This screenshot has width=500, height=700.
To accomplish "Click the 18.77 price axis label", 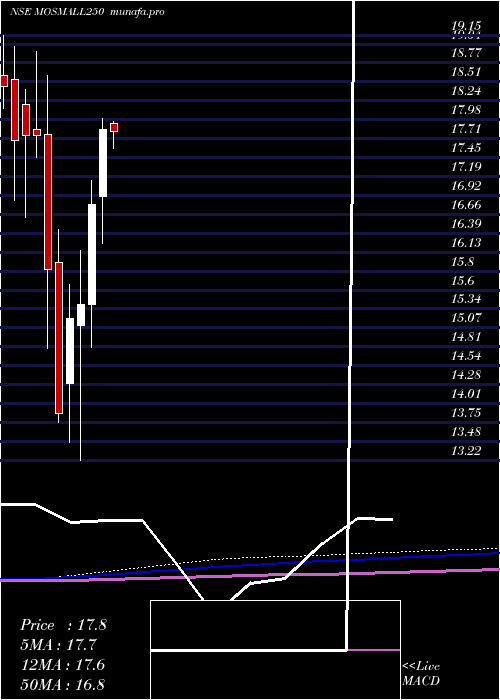I will (x=466, y=53).
